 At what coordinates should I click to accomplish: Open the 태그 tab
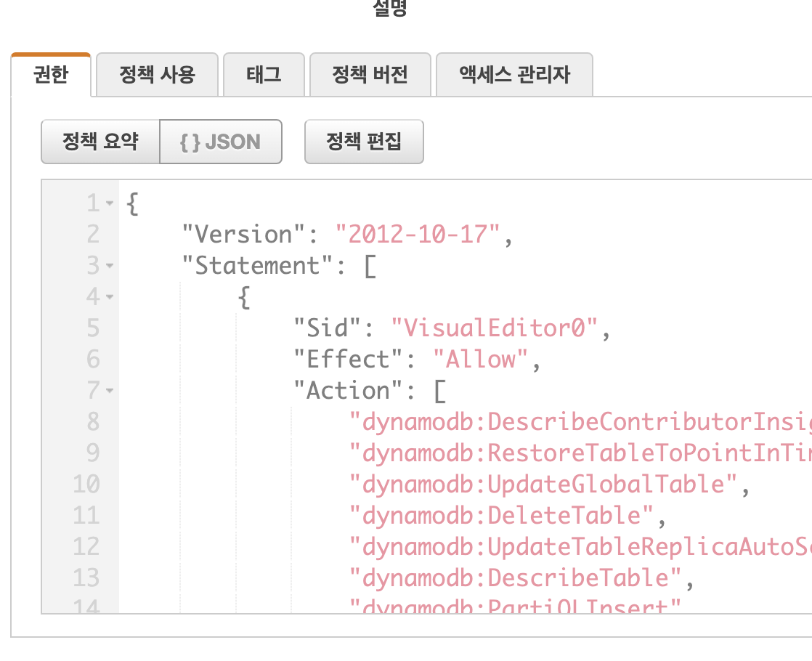coord(264,75)
